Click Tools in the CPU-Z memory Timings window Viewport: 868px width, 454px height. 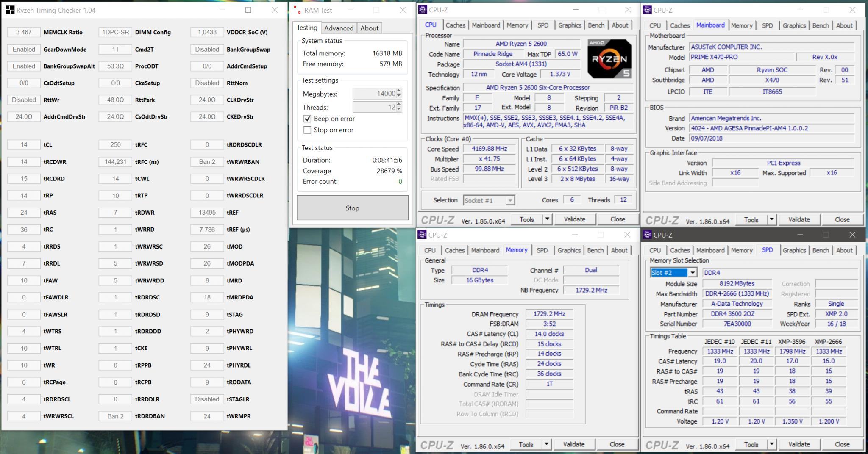[526, 444]
